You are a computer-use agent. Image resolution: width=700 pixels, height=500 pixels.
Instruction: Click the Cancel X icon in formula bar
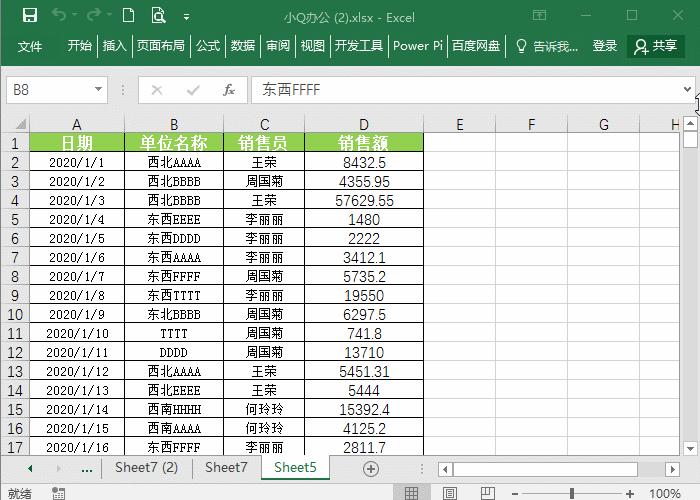[x=157, y=90]
